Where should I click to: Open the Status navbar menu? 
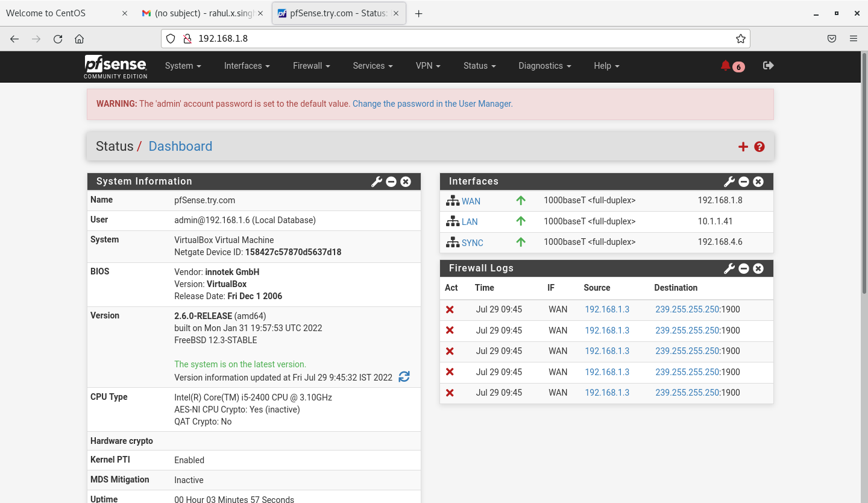[x=480, y=66]
